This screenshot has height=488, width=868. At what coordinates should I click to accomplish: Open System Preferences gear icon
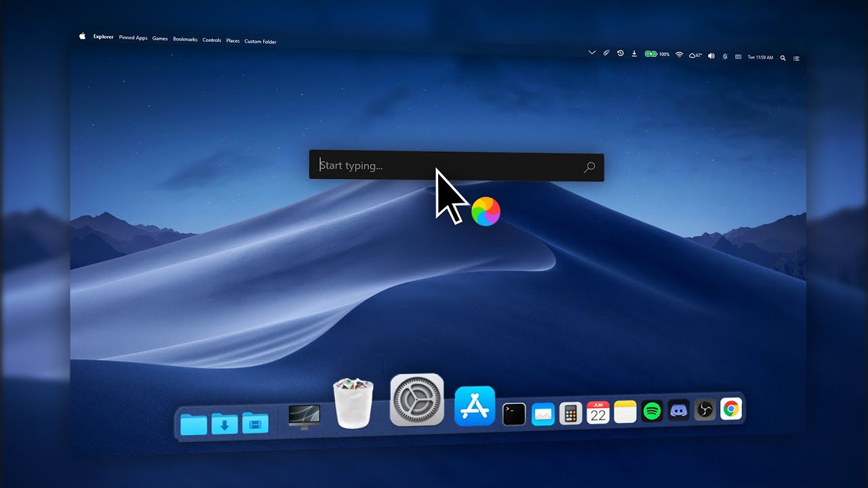tap(417, 400)
